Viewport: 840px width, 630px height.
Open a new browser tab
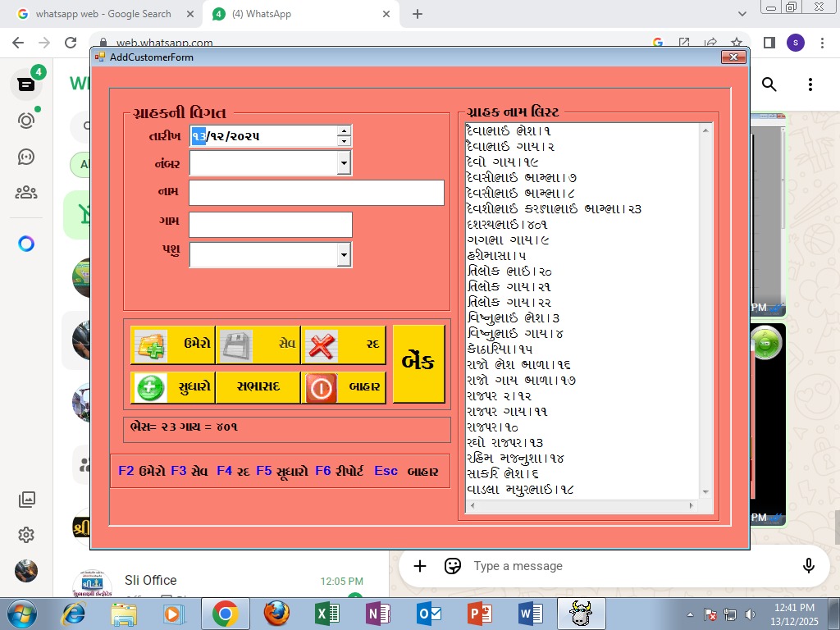pyautogui.click(x=418, y=13)
